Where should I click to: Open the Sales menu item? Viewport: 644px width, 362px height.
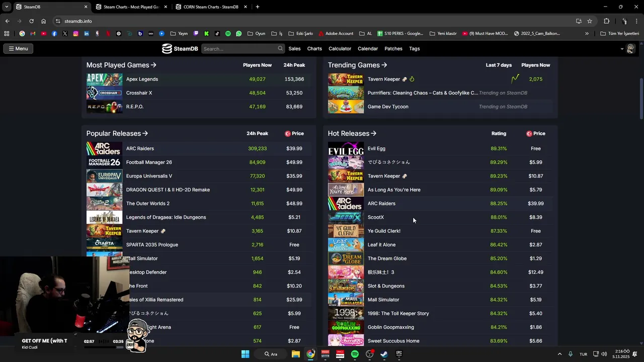pos(294,49)
